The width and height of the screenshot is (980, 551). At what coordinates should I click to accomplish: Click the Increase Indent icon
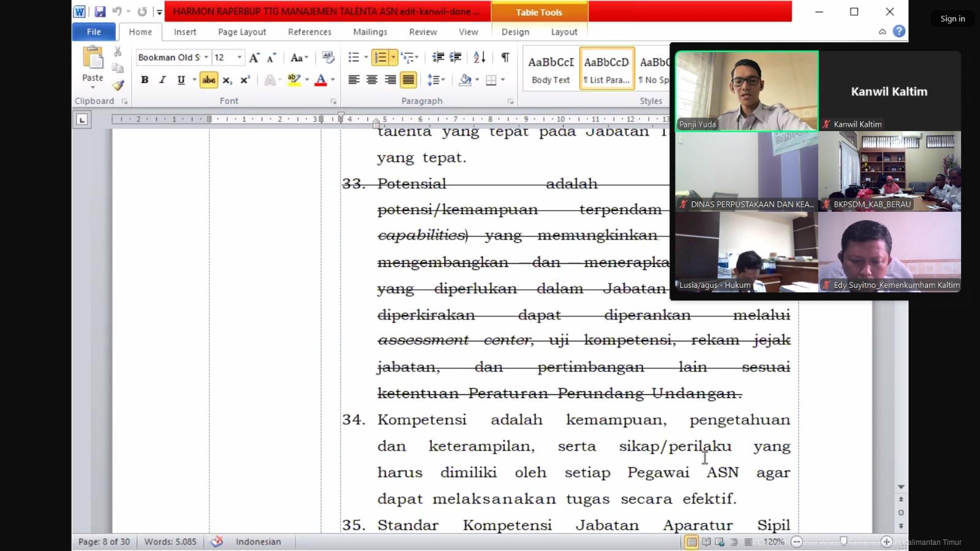456,58
